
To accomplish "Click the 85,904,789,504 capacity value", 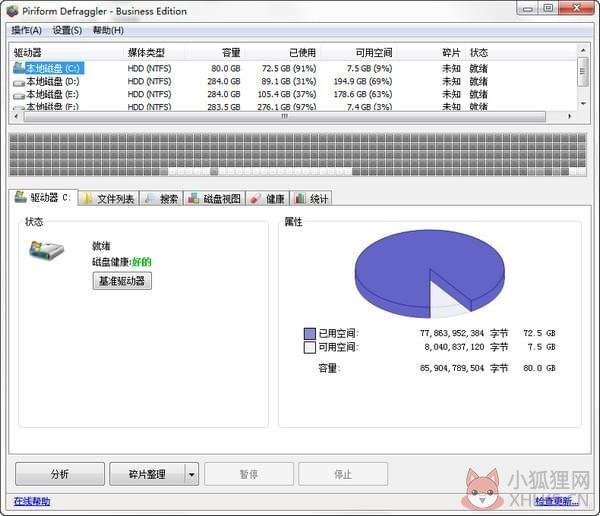I will [452, 368].
